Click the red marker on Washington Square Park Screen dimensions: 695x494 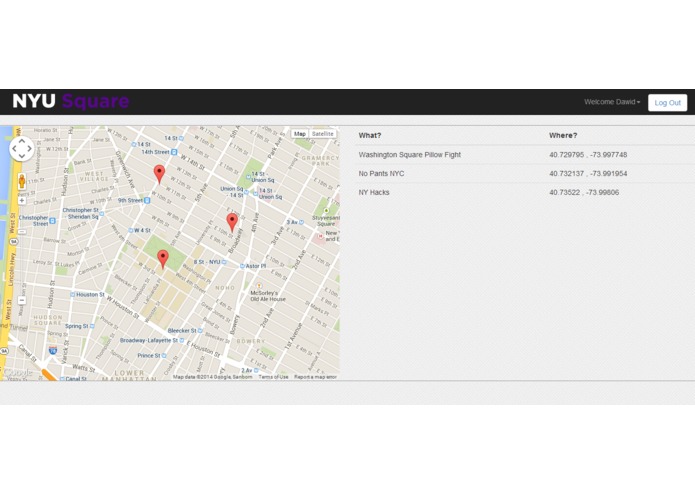[x=163, y=259]
